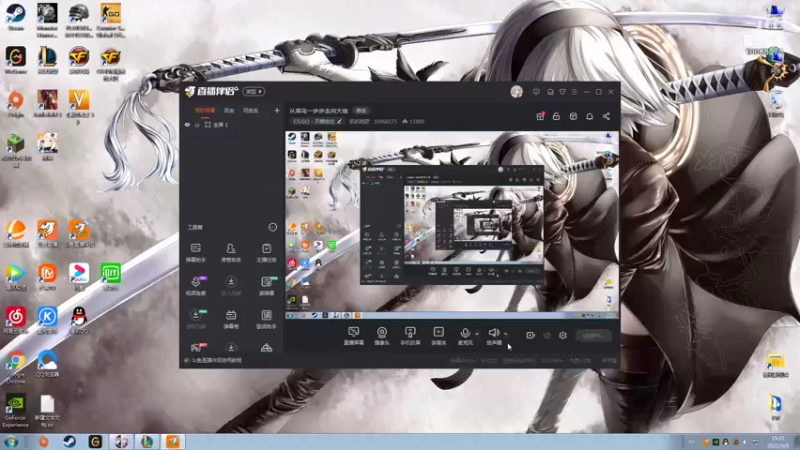Switch to the third scene tab
800x450 pixels.
coord(251,110)
